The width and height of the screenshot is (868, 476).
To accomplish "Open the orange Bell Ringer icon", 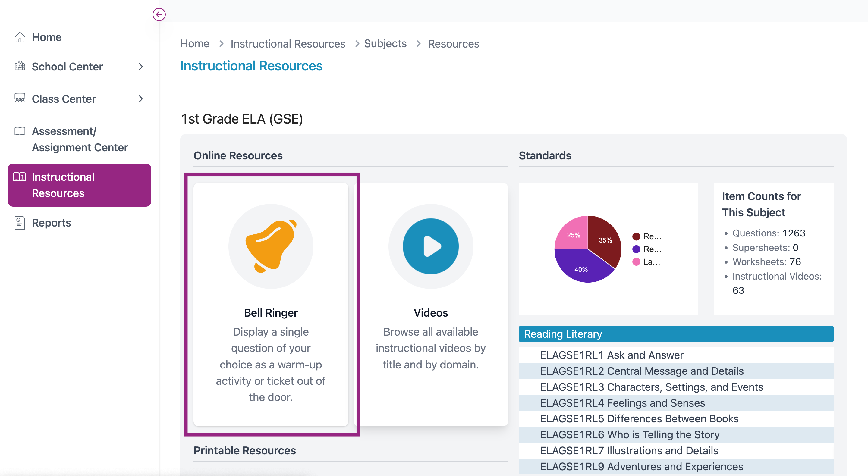I will coord(271,246).
